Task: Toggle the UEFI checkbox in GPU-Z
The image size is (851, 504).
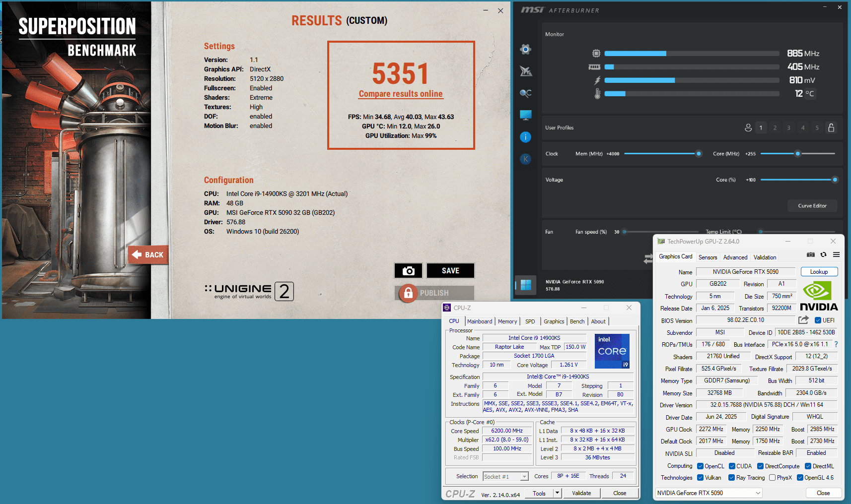Action: (x=818, y=320)
